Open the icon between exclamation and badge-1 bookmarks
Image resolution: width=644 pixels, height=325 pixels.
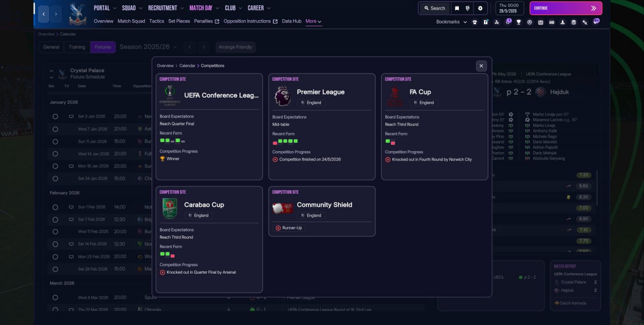point(497,22)
